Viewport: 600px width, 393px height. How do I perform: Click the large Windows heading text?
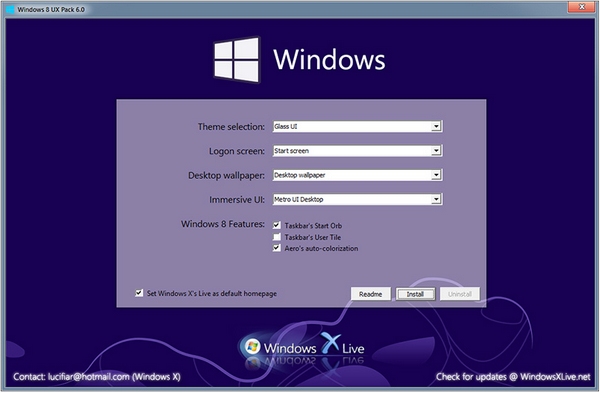pos(329,60)
